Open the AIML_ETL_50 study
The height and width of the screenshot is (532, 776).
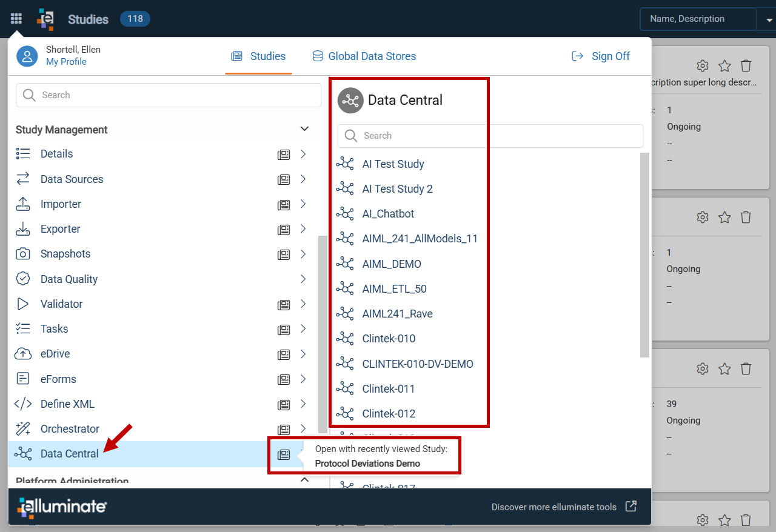pos(394,289)
